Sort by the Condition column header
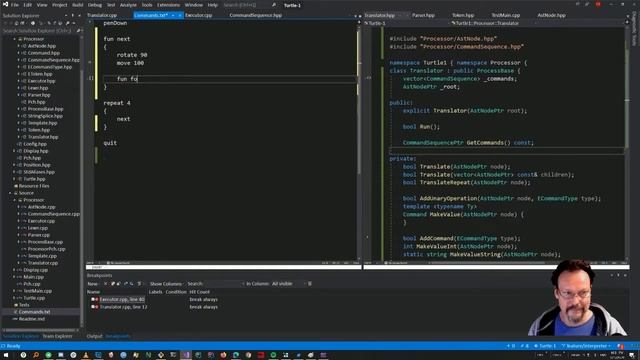This screenshot has width=640, height=360. point(176,292)
